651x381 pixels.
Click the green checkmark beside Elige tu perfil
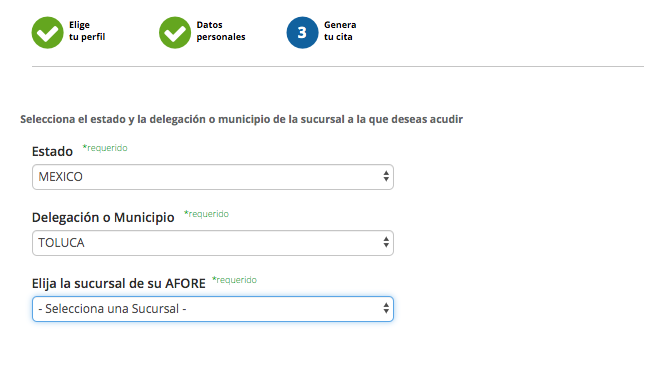click(47, 32)
